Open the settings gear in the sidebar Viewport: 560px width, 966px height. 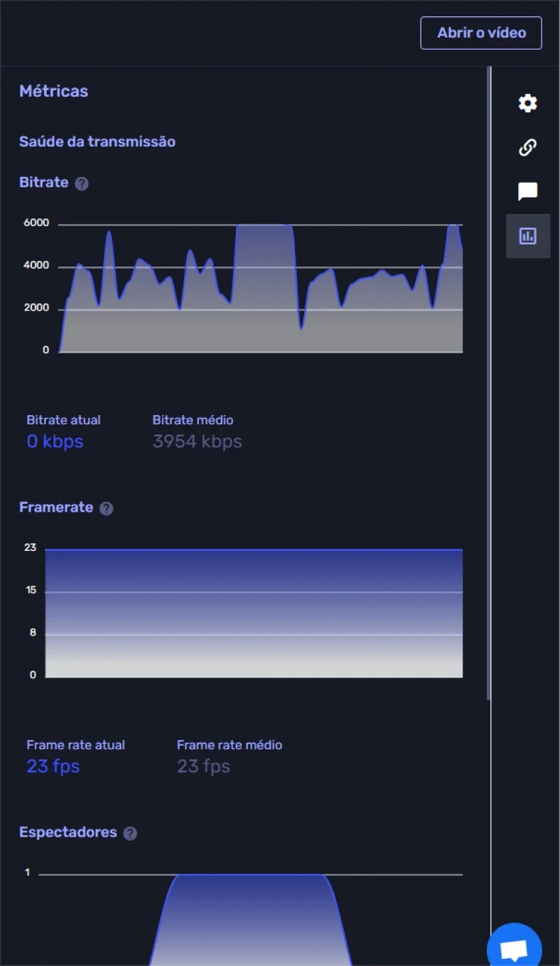click(x=527, y=104)
